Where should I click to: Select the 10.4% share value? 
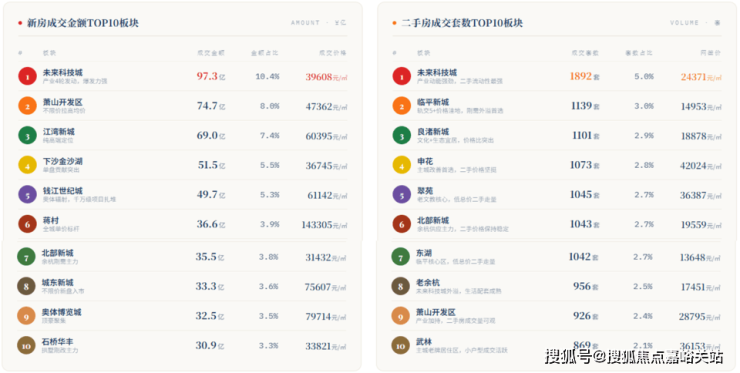[267, 76]
